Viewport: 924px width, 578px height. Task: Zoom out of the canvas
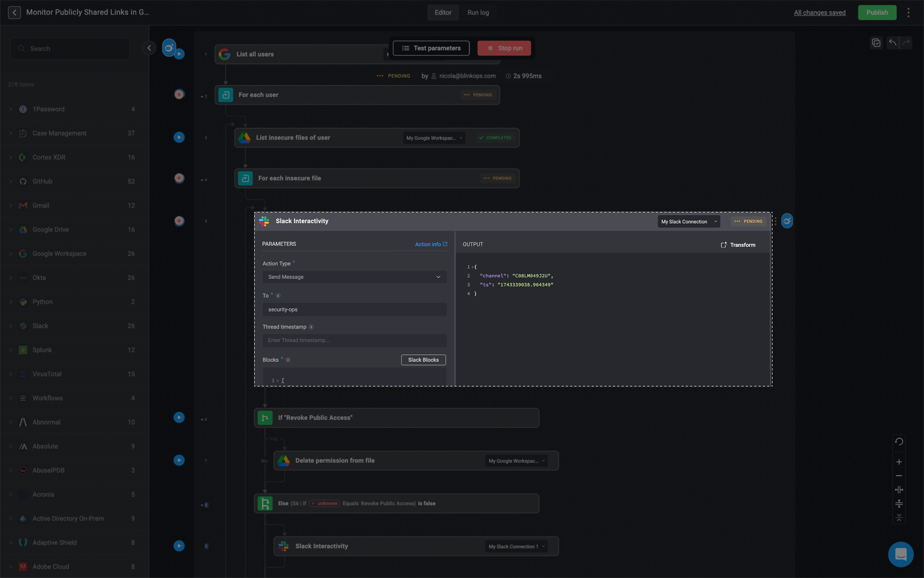pos(899,476)
